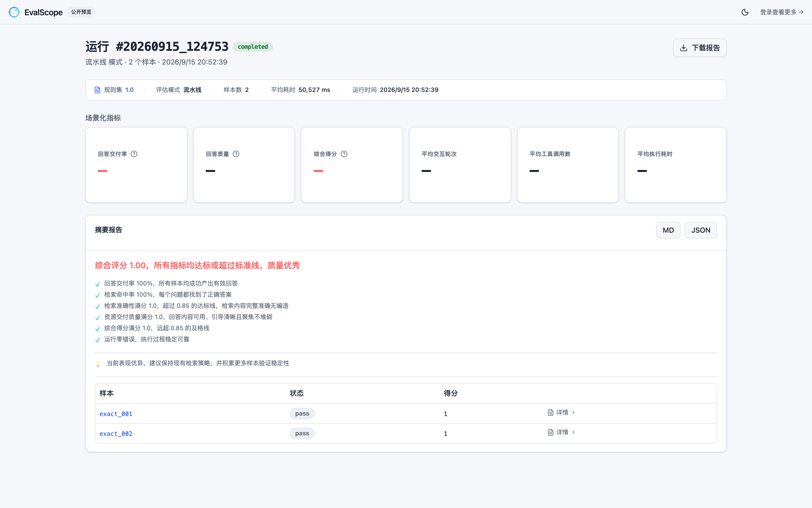This screenshot has height=508, width=812.
Task: Click the 规则集 document icon
Action: click(x=97, y=90)
